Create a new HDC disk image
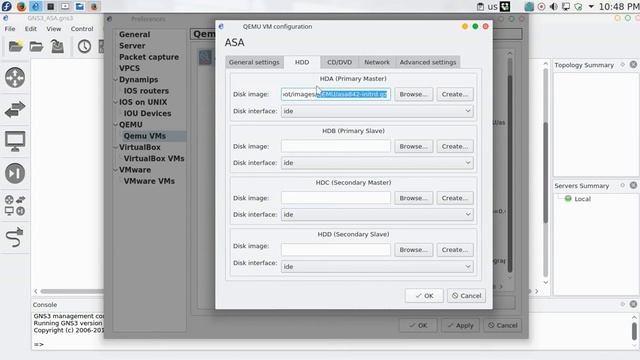Image resolution: width=640 pixels, height=360 pixels. coord(455,198)
